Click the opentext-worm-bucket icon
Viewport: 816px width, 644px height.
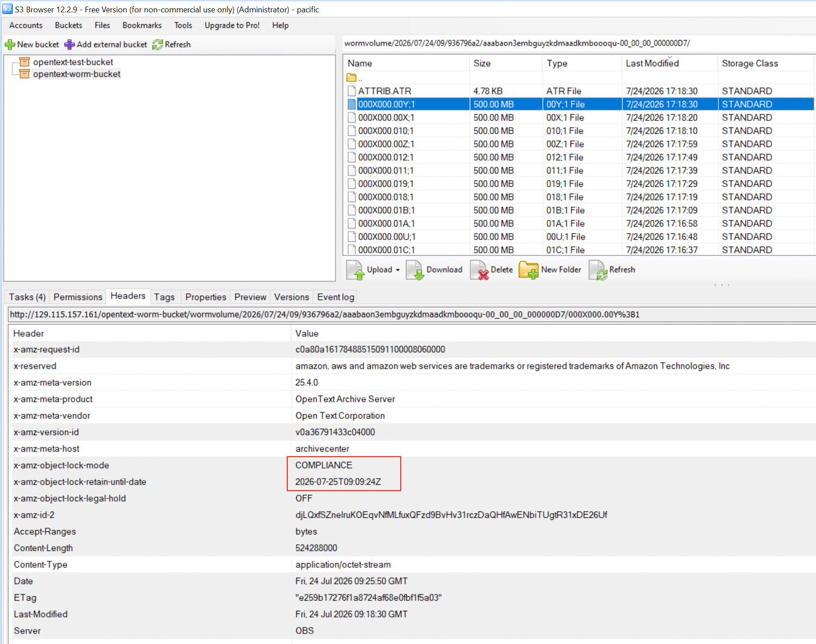coord(25,74)
